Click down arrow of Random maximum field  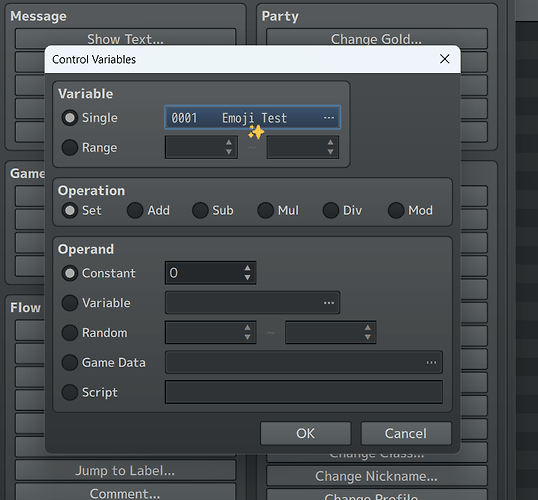click(367, 337)
